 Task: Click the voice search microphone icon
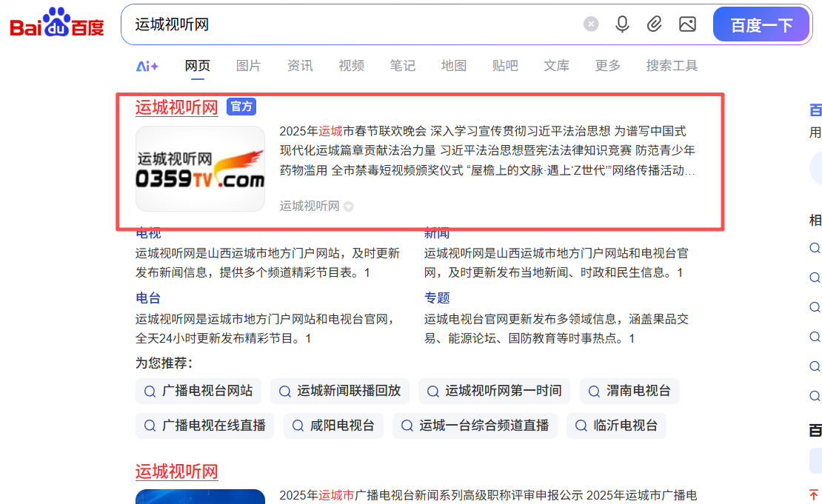622,24
